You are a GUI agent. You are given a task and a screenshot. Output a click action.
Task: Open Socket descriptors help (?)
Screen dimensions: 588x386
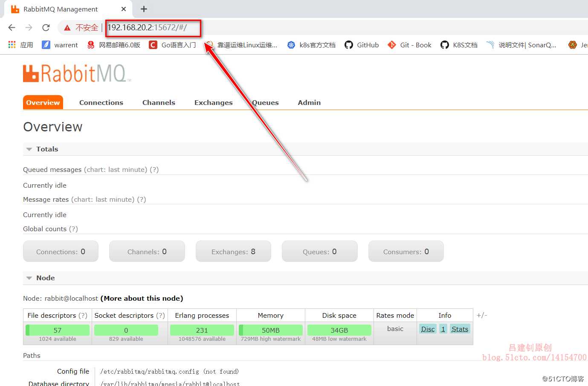pos(160,315)
